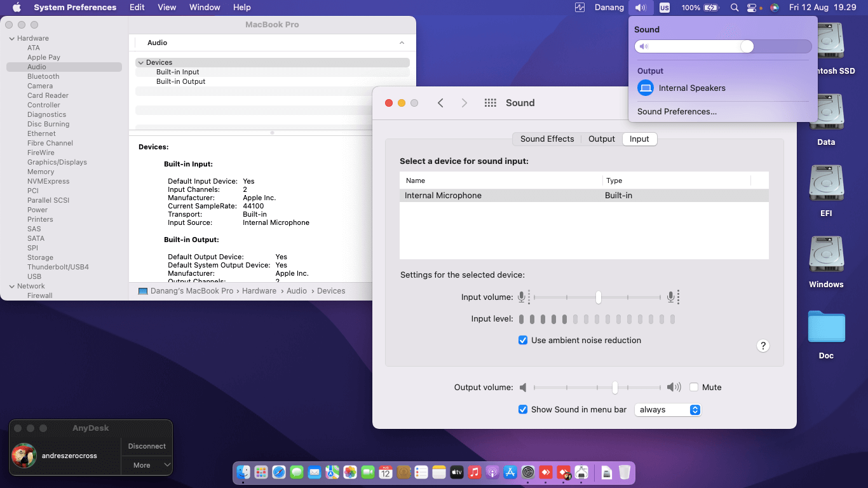The width and height of the screenshot is (868, 488).
Task: Click the Input volume slider knob
Action: [x=598, y=297]
